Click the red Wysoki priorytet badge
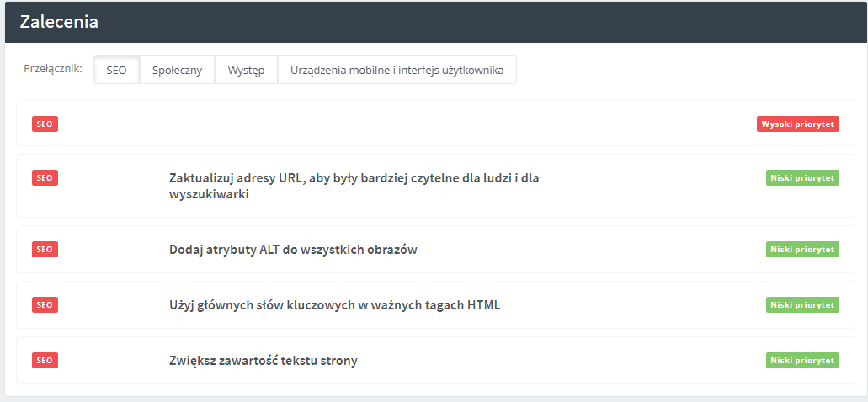 point(797,124)
